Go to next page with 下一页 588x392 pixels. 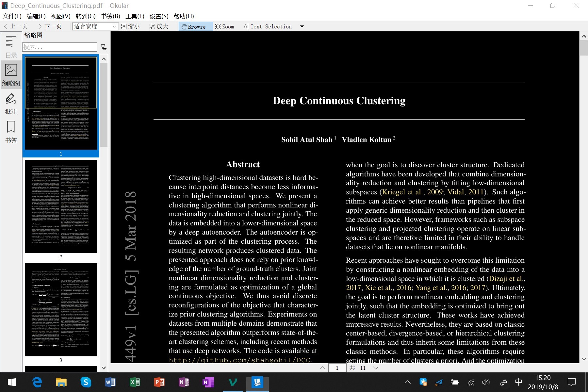click(49, 26)
